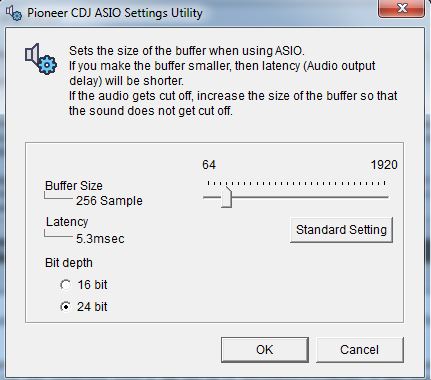Screen dimensions: 431x380
Task: Click the large speaker settings icon
Action: pos(41,59)
